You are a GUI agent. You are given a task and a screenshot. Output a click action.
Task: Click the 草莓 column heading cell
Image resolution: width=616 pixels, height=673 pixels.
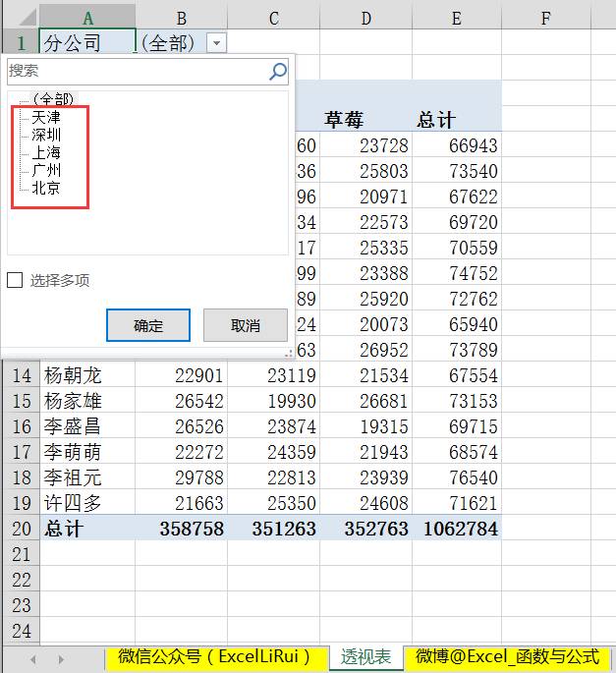point(365,119)
